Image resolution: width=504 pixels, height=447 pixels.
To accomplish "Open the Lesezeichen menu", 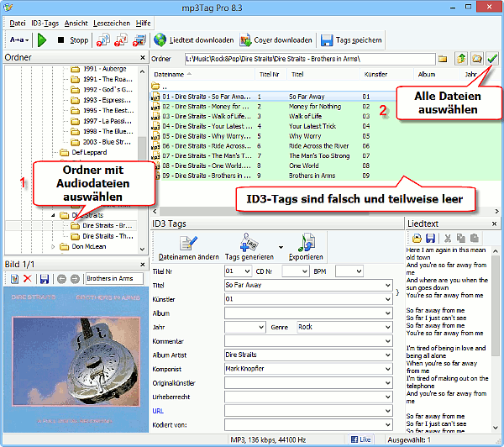I will (x=111, y=23).
